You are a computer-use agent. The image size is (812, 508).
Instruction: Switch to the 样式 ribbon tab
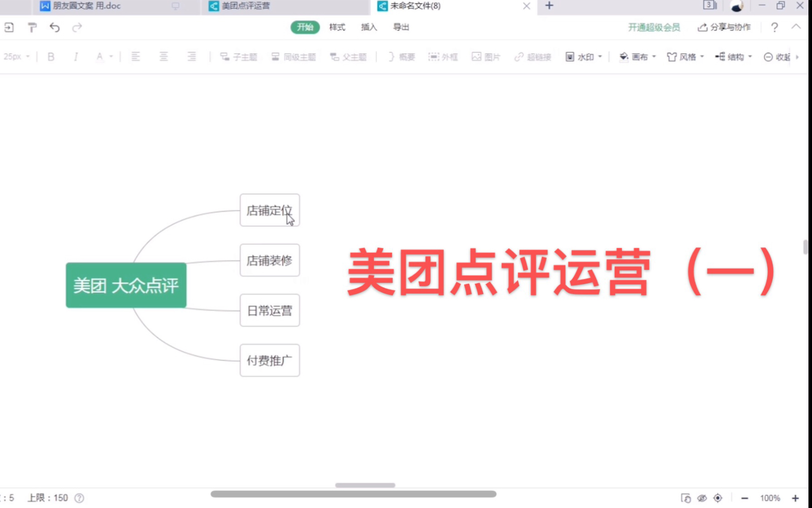337,27
